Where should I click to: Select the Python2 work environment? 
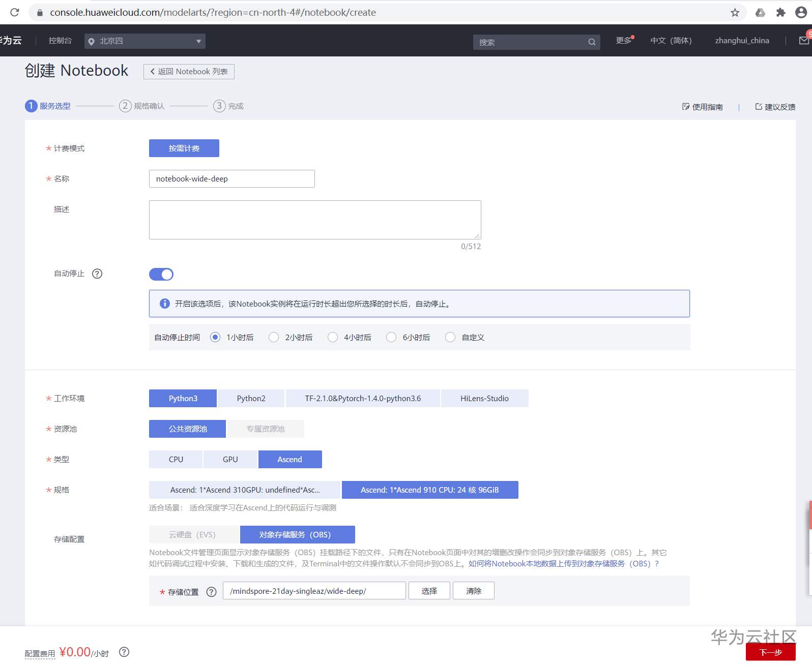[x=251, y=398]
